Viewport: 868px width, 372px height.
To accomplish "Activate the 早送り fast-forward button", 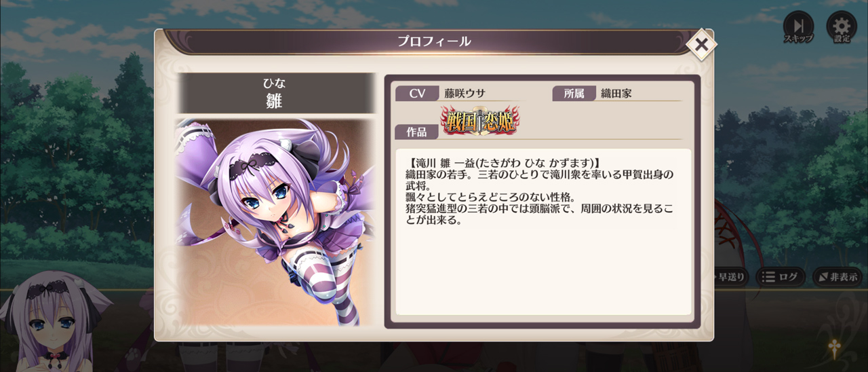I will tap(730, 277).
